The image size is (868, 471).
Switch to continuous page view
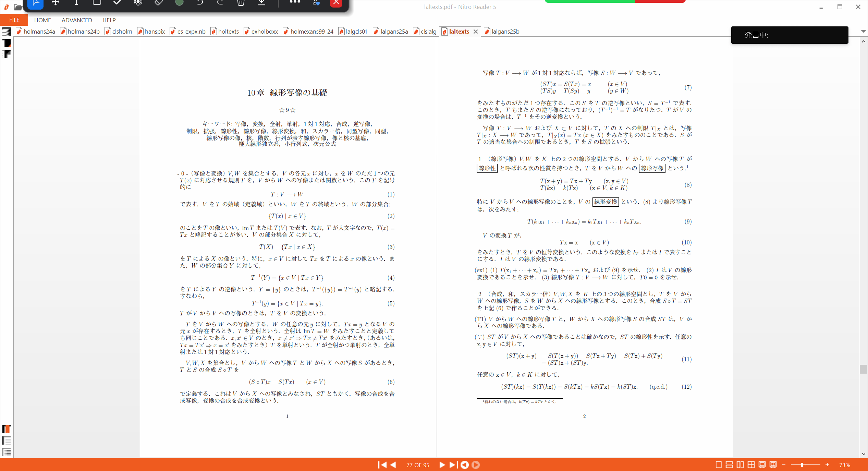[729, 465]
